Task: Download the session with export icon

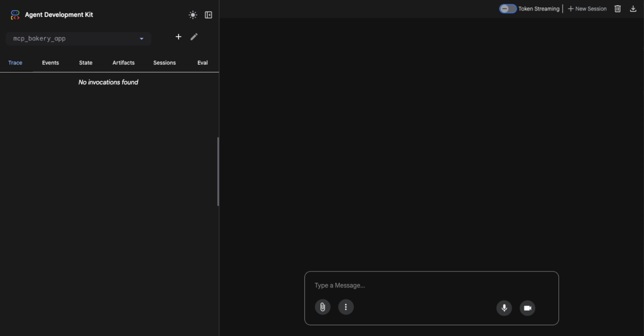Action: [x=633, y=9]
